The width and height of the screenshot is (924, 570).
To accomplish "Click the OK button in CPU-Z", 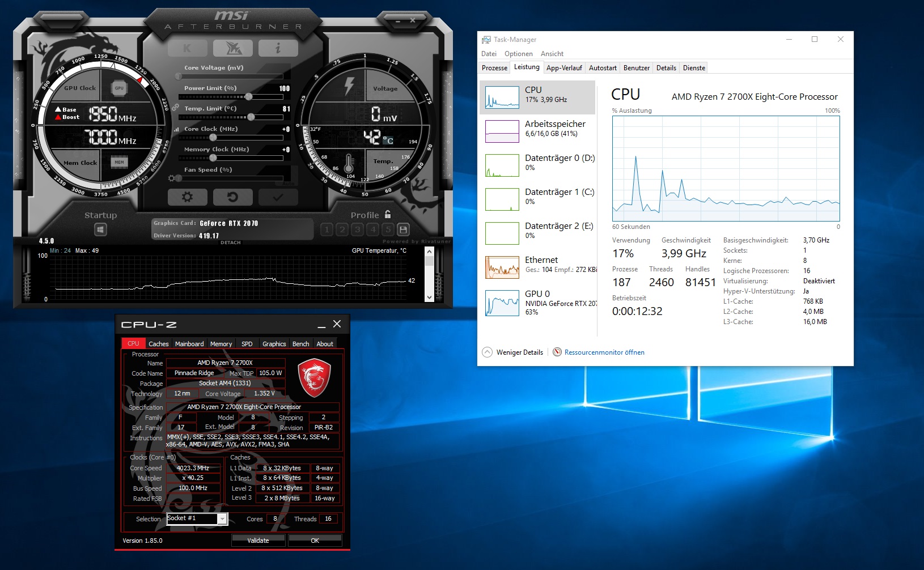I will pos(315,541).
